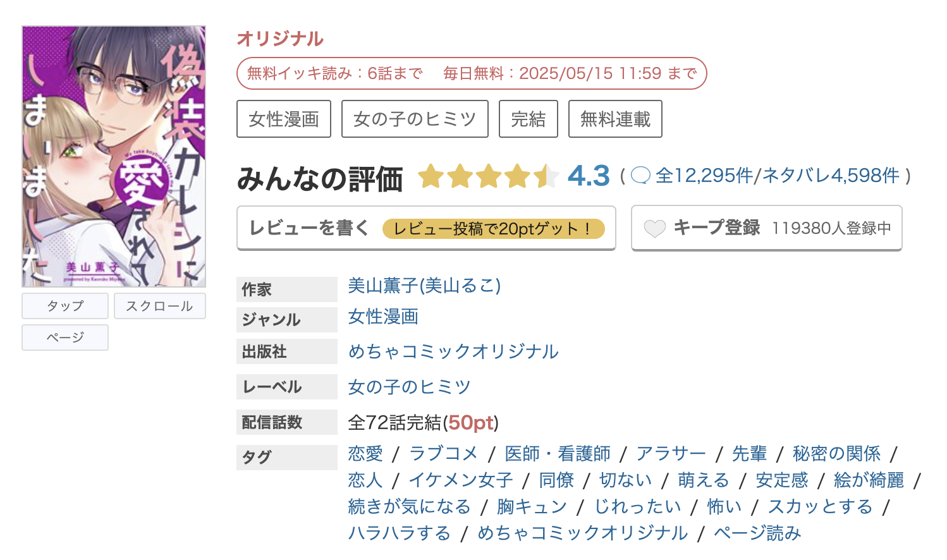
Task: Click the 50pt price link
Action: click(x=472, y=423)
